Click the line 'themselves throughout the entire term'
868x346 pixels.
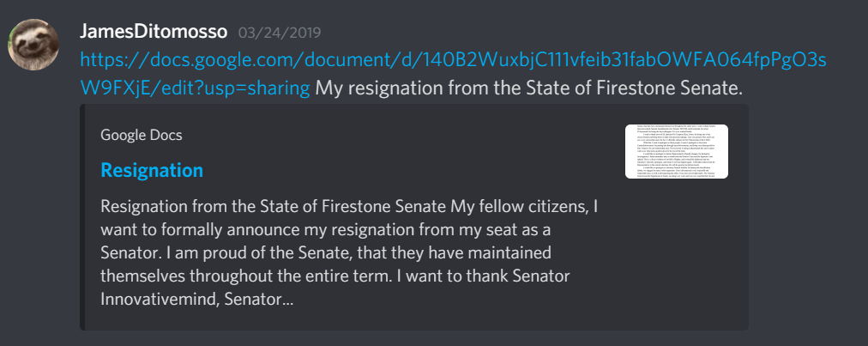pos(335,276)
